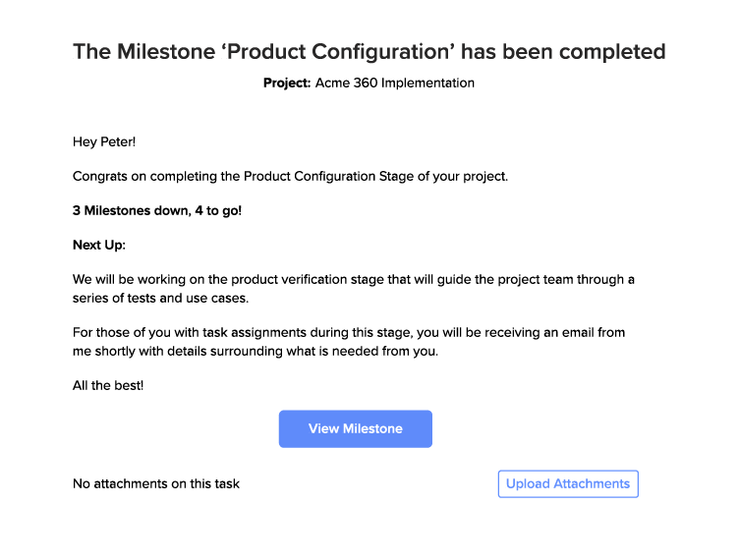Click the bold Next Up: heading
Viewport: 738px width, 560px height.
[99, 245]
